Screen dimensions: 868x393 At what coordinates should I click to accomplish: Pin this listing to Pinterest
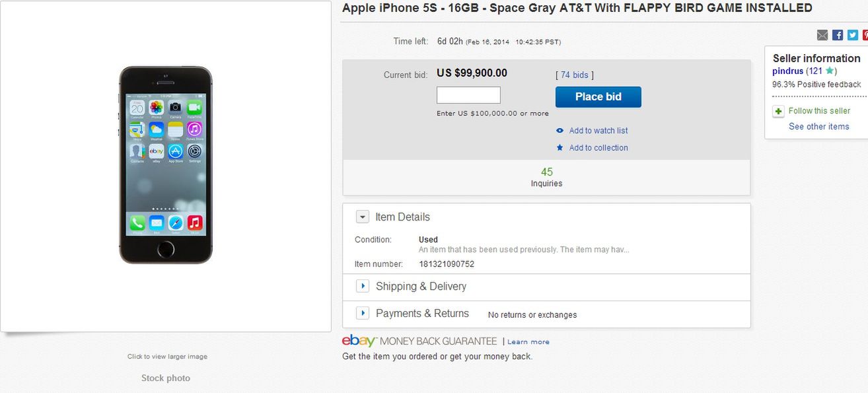865,34
